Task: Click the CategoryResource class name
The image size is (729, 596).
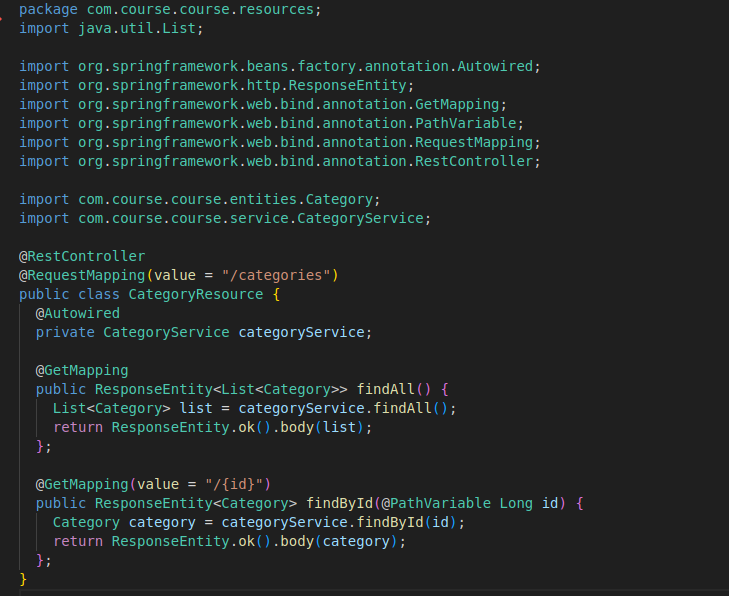Action: pyautogui.click(x=195, y=294)
